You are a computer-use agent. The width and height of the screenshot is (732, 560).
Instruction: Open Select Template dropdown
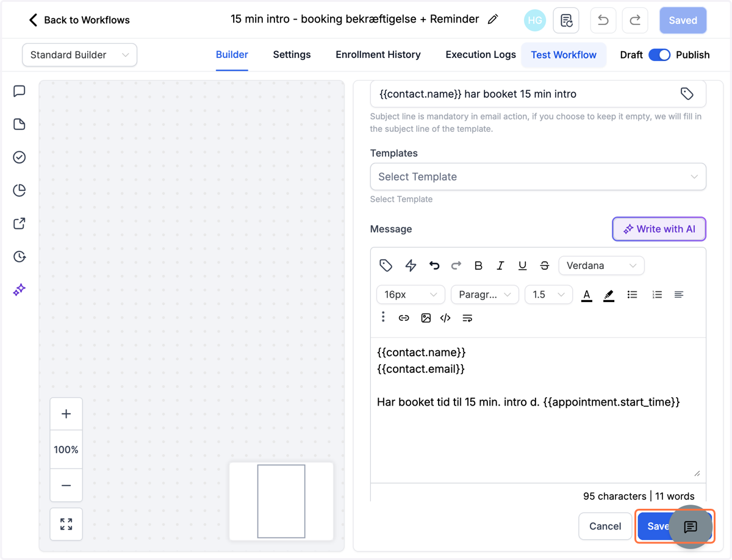click(x=538, y=177)
